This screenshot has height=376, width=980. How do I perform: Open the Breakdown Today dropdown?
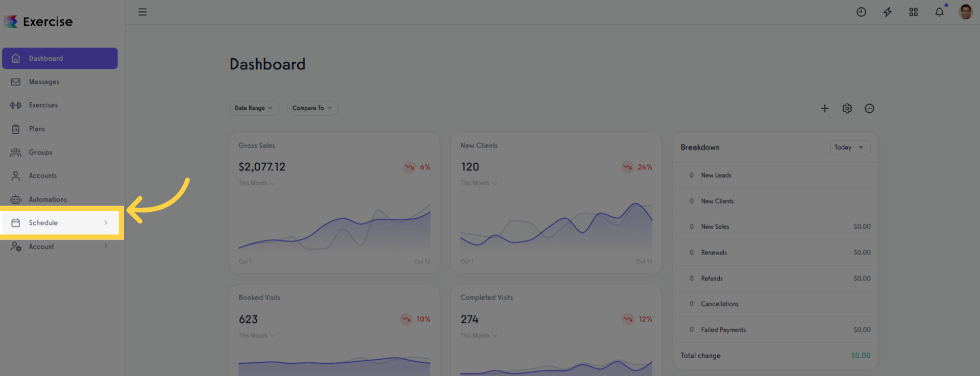[850, 147]
